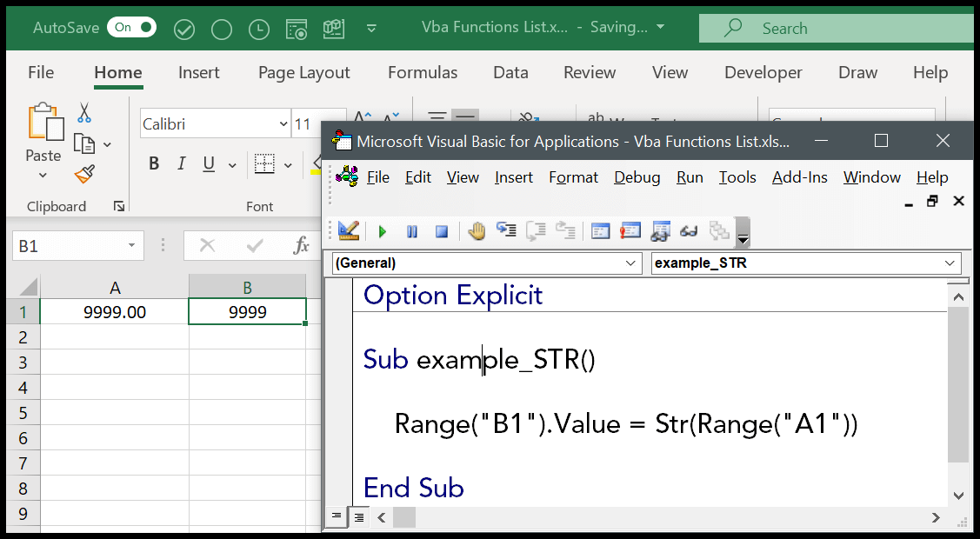Open Quick Watch glasses icon
This screenshot has width=980, height=539.
tap(689, 231)
